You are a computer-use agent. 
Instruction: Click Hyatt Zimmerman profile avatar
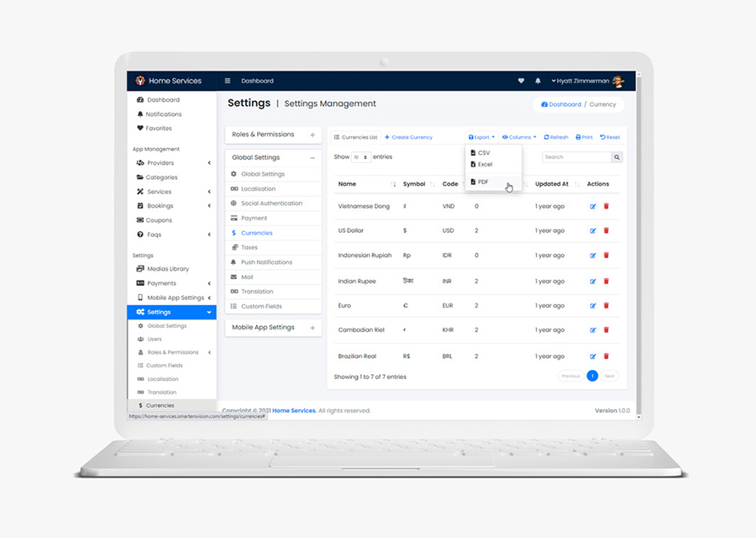617,81
